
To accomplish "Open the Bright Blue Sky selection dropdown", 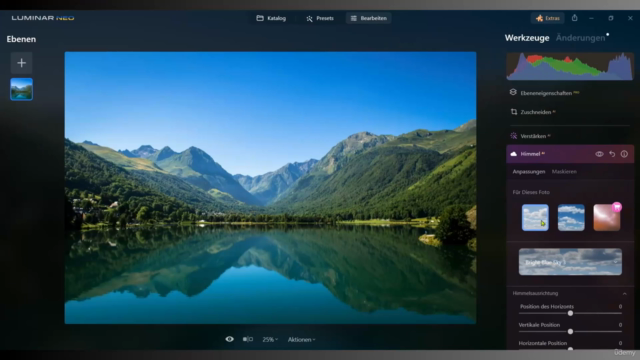I will point(570,262).
